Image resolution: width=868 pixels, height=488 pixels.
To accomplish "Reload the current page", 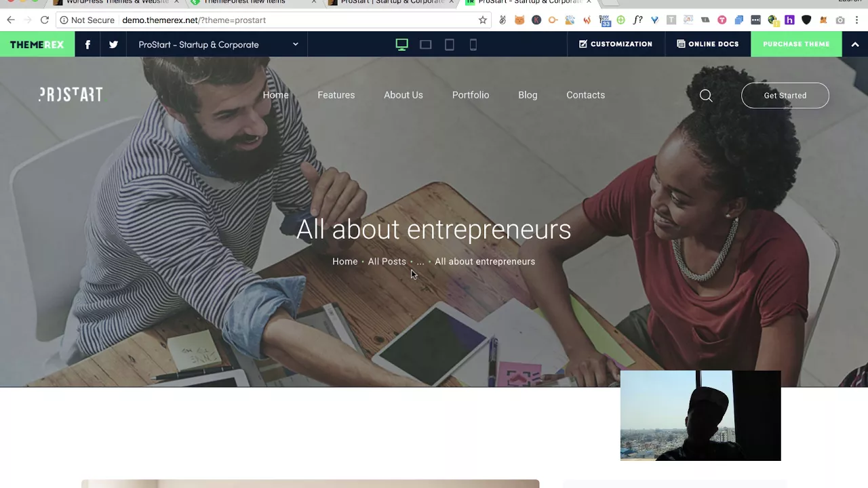I will click(x=45, y=20).
